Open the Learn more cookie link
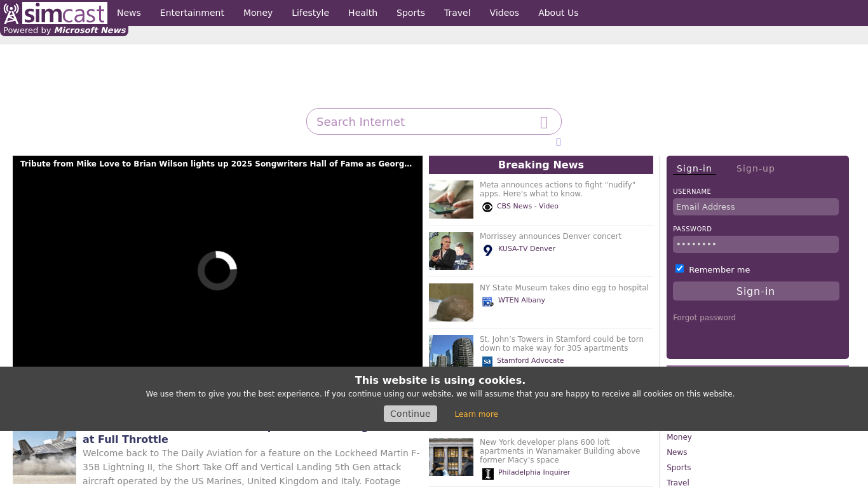This screenshot has height=488, width=868. point(476,414)
